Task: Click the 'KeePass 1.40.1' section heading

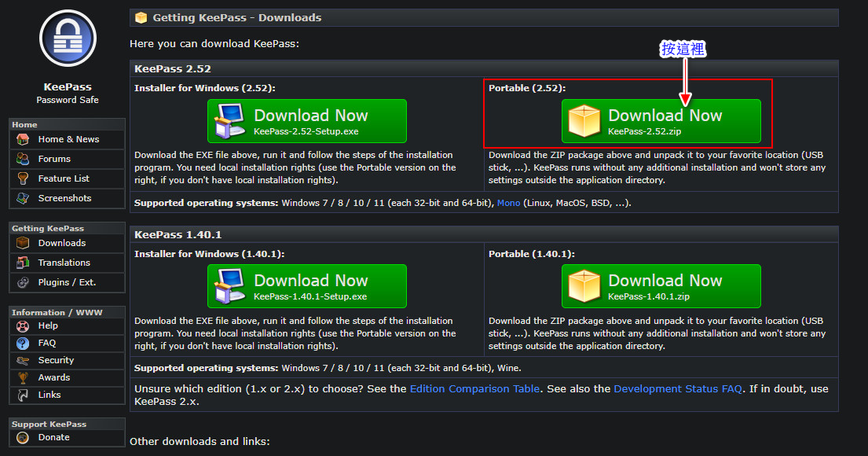Action: (178, 234)
